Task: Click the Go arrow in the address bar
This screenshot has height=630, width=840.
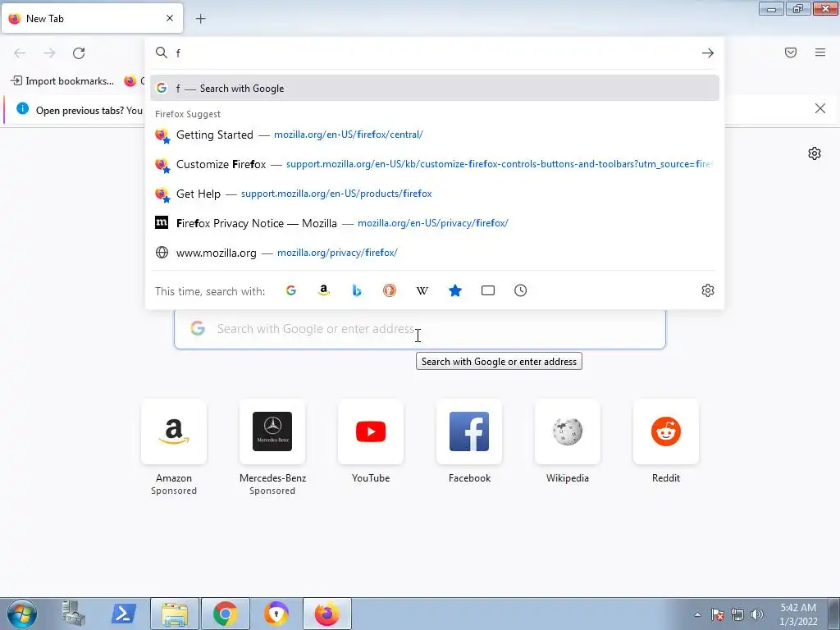Action: [708, 53]
